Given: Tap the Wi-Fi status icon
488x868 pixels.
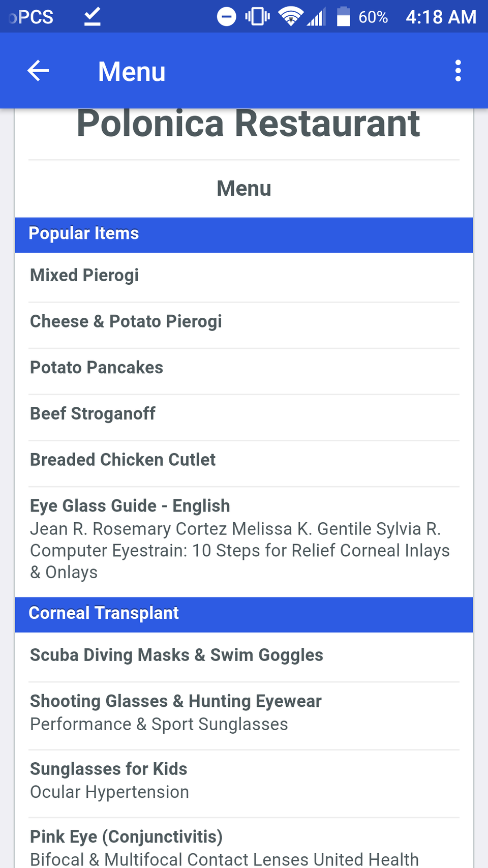Looking at the screenshot, I should (x=290, y=17).
